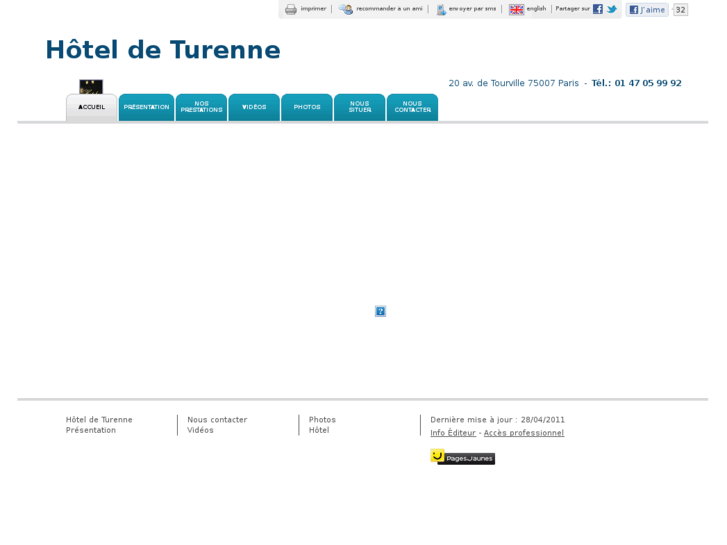727x545 pixels.
Task: Click the Facebook J'aime button
Action: coord(647,10)
